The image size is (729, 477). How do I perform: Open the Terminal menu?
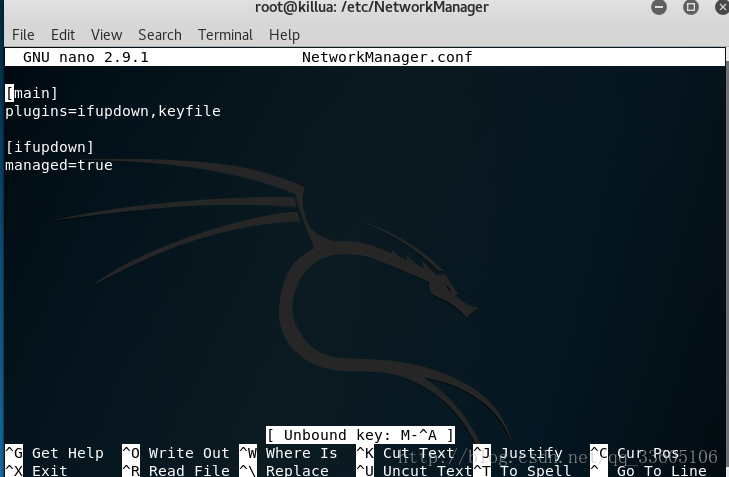225,35
